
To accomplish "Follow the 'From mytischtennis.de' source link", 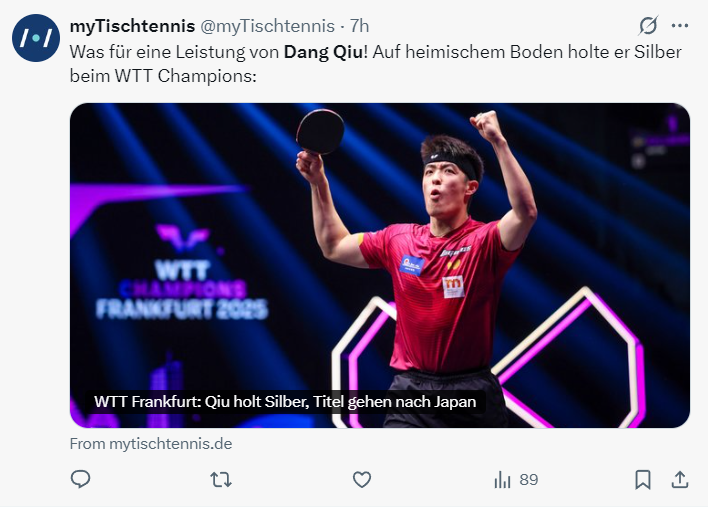I will (150, 443).
